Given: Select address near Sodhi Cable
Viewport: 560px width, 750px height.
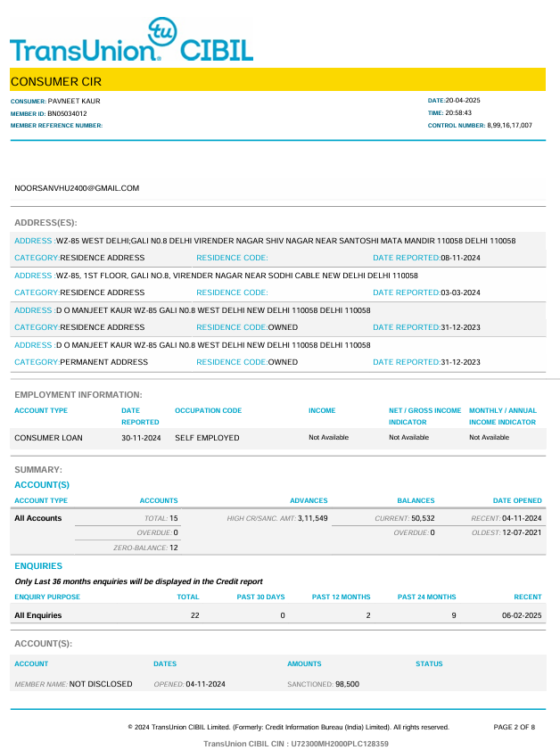Looking at the screenshot, I should (x=237, y=276).
